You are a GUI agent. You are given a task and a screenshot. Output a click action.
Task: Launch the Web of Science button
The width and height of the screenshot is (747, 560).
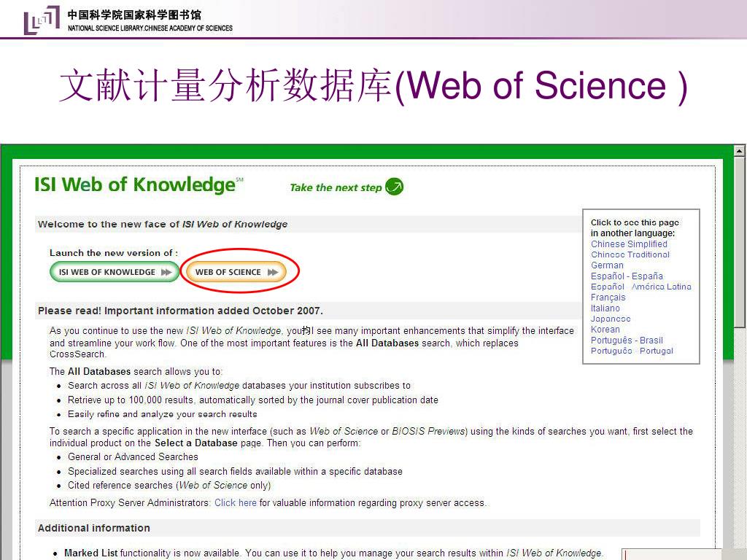click(236, 272)
